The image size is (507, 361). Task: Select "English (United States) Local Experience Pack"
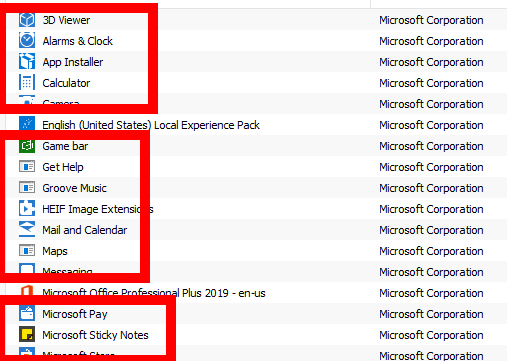(151, 125)
